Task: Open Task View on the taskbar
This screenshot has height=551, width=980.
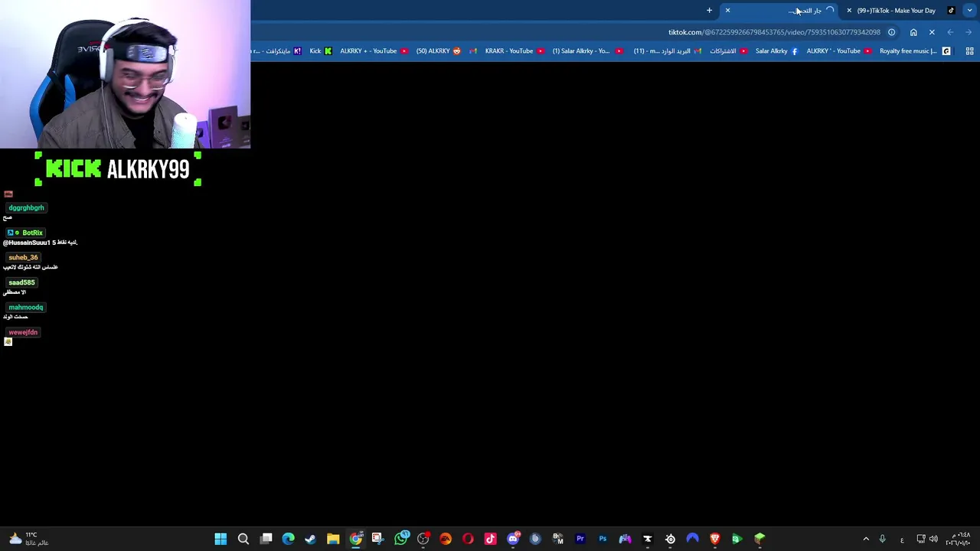Action: coord(266,539)
